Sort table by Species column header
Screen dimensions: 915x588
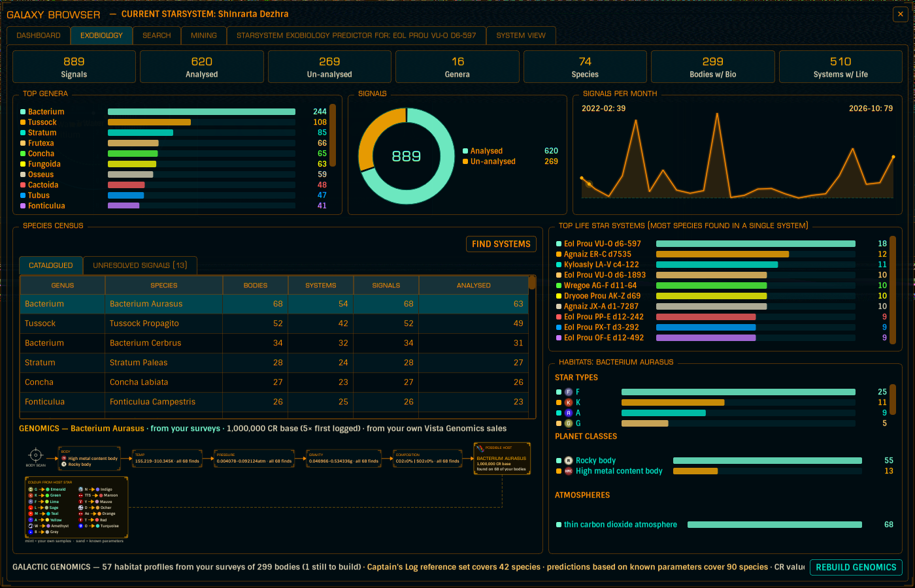tap(164, 286)
